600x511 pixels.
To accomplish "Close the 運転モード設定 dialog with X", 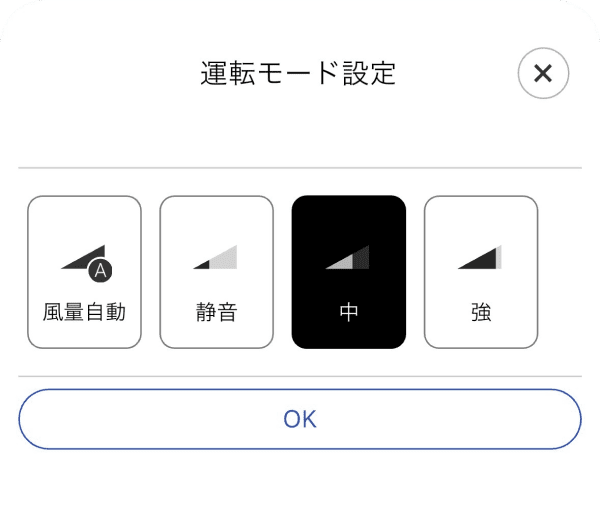I will [543, 73].
